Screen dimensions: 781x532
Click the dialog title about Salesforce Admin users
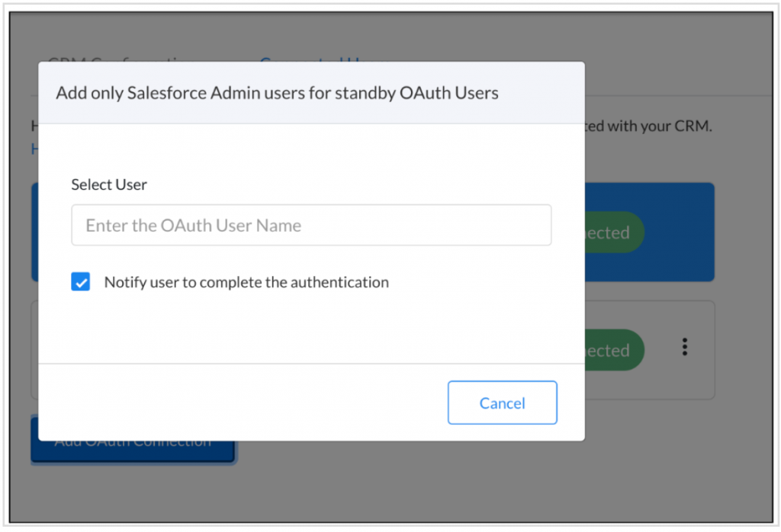[277, 93]
